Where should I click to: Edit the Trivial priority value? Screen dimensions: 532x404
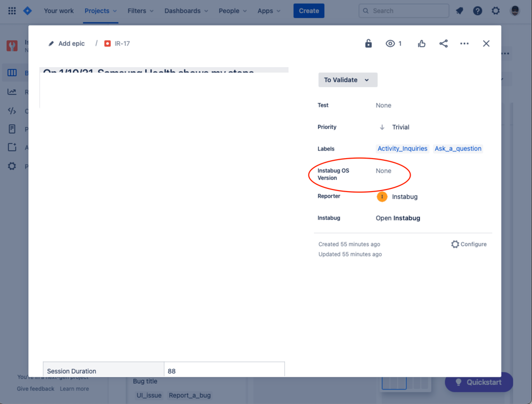coord(400,127)
